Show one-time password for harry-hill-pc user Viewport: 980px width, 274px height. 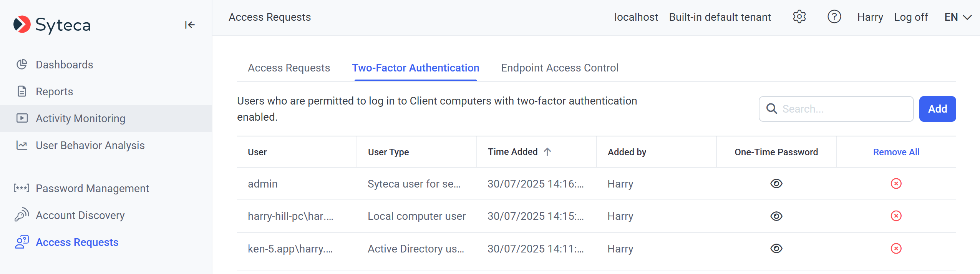[x=776, y=216]
